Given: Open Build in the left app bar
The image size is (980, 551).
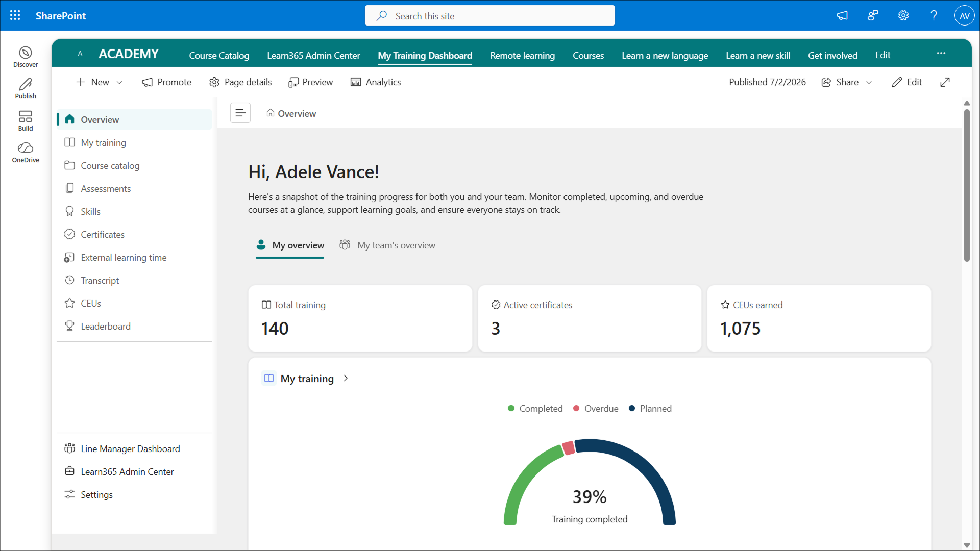Looking at the screenshot, I should click(26, 120).
